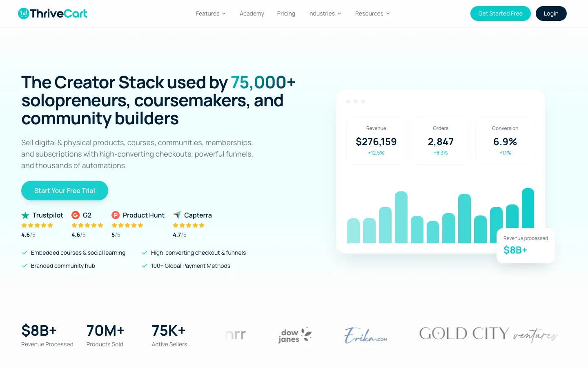The image size is (588, 368).
Task: Click the ThriveCart cart logo icon
Action: [x=24, y=13]
